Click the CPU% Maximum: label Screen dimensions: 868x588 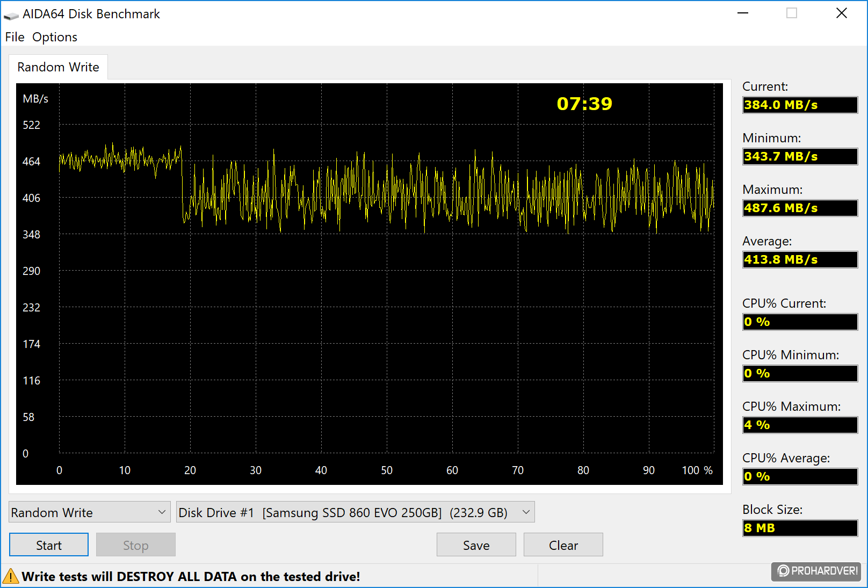(x=791, y=406)
